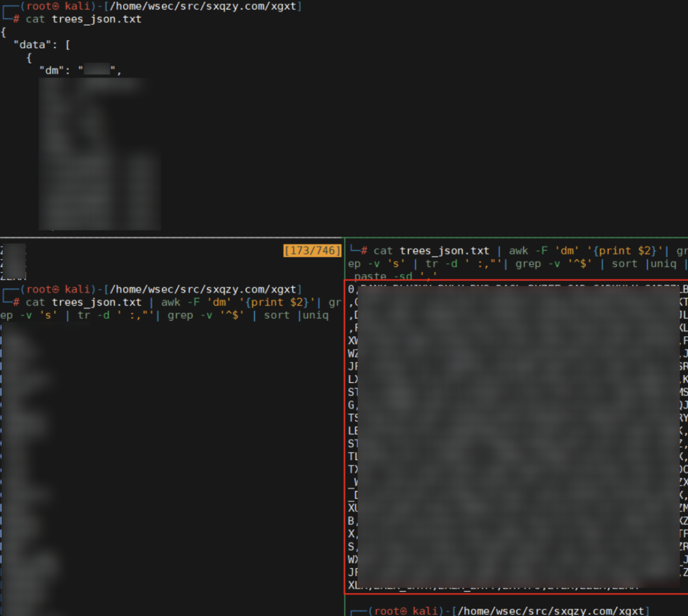Click the red # prompt symbol in bottom-left pane
The image size is (688, 616).
[x=16, y=302]
